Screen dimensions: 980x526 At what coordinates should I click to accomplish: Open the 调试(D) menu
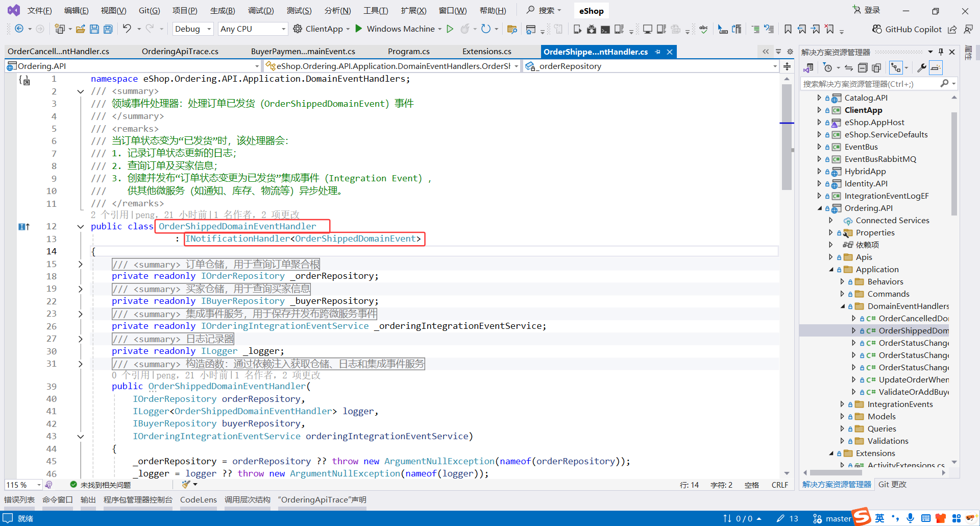(261, 11)
